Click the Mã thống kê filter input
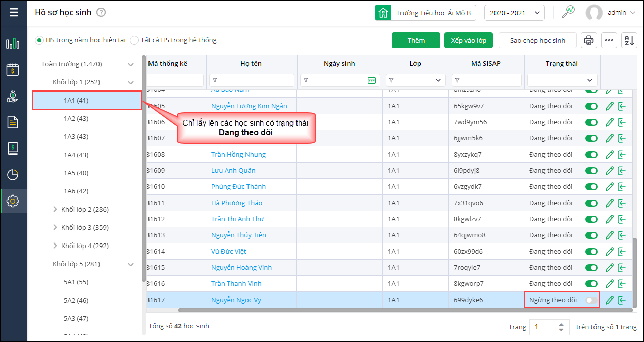The image size is (644, 342). (175, 80)
